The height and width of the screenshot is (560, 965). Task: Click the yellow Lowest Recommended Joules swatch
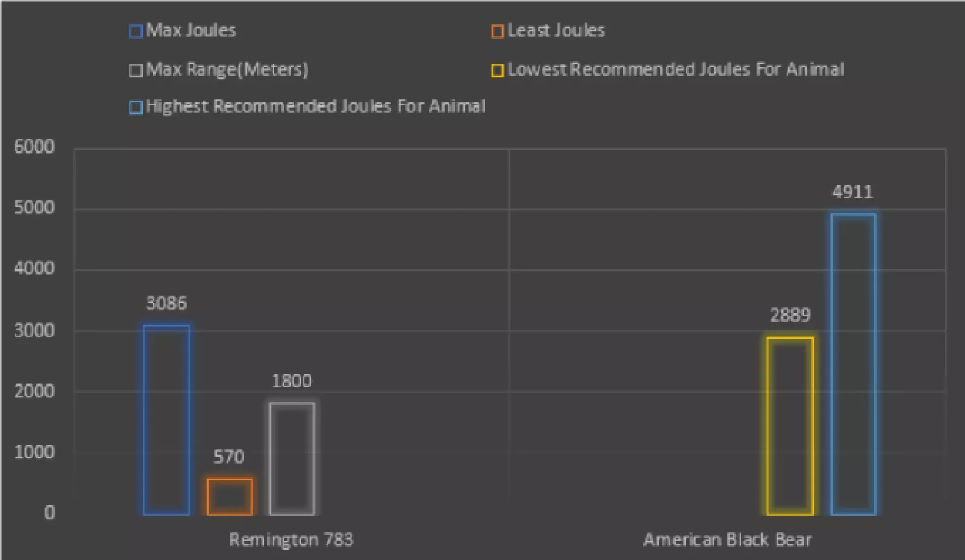coord(497,70)
